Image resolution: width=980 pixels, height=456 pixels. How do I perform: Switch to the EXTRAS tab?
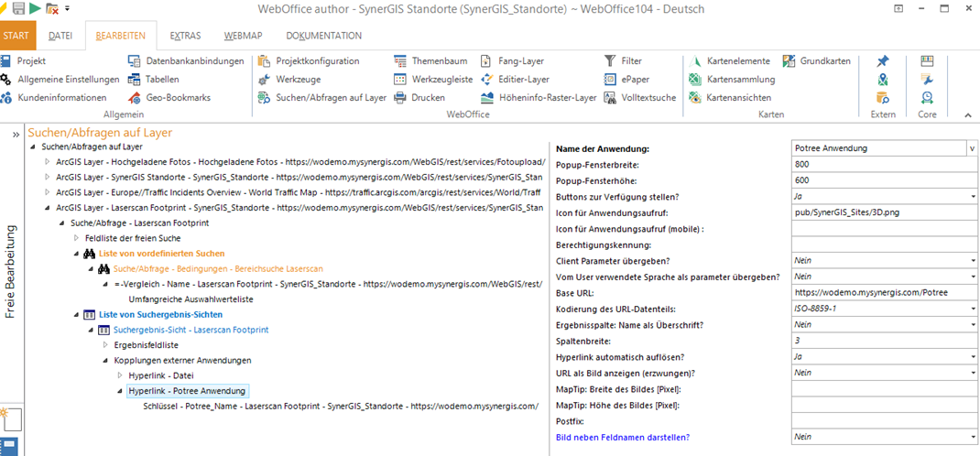185,36
